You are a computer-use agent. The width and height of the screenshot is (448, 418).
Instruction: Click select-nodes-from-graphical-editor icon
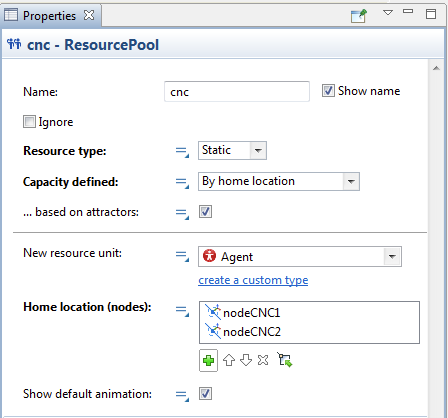[285, 360]
